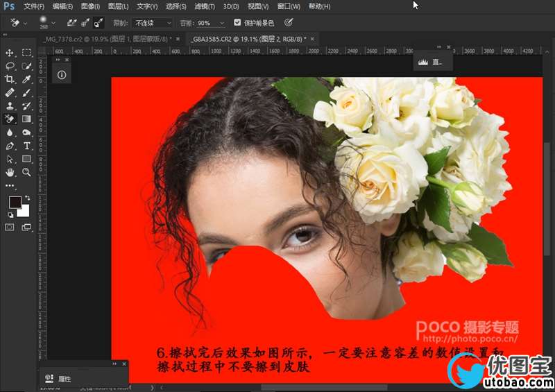Image resolution: width=555 pixels, height=392 pixels.
Task: Open the 文件(F) menu
Action: 34,6
